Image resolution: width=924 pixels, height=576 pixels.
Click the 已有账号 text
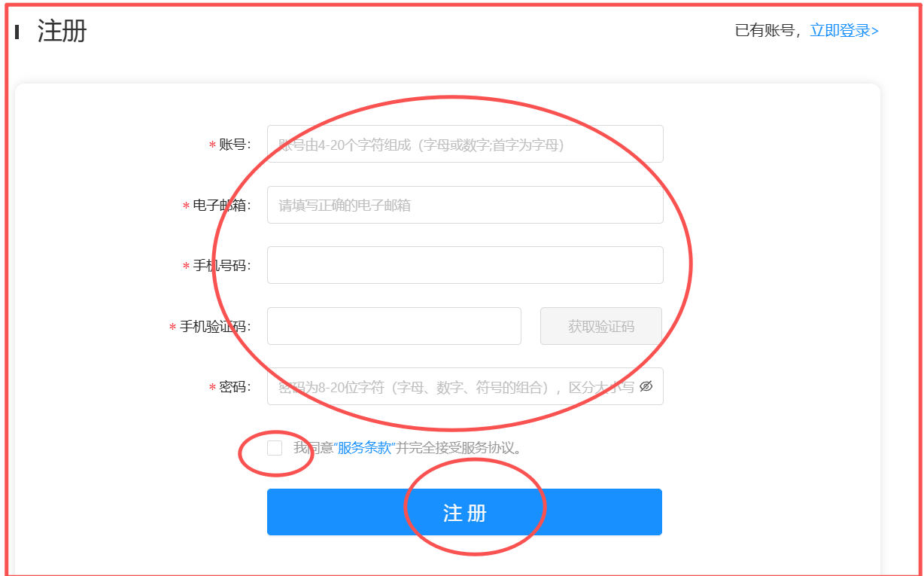(x=765, y=31)
